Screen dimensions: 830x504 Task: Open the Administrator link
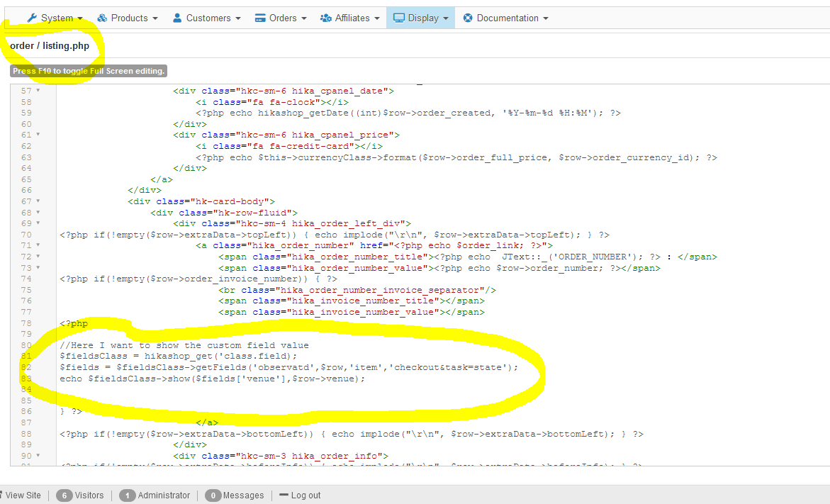[164, 495]
